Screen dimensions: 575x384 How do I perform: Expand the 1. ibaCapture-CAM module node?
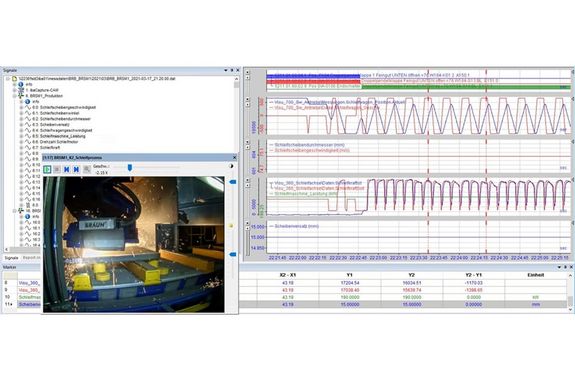[x=15, y=90]
